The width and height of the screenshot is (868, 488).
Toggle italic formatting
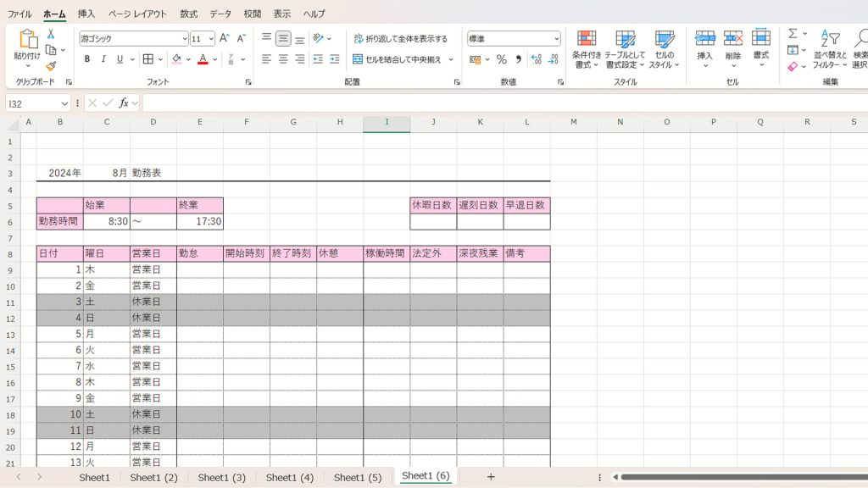103,59
